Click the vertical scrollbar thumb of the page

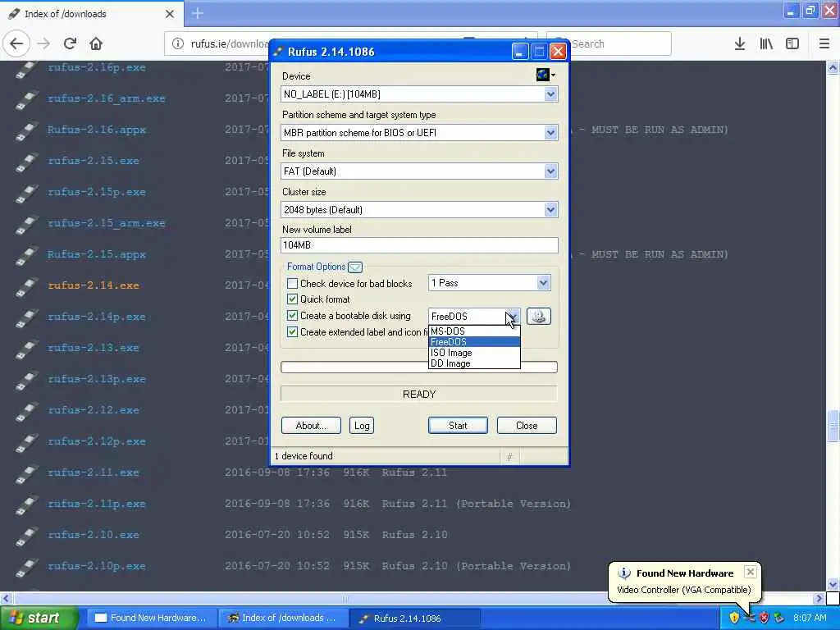pyautogui.click(x=833, y=426)
